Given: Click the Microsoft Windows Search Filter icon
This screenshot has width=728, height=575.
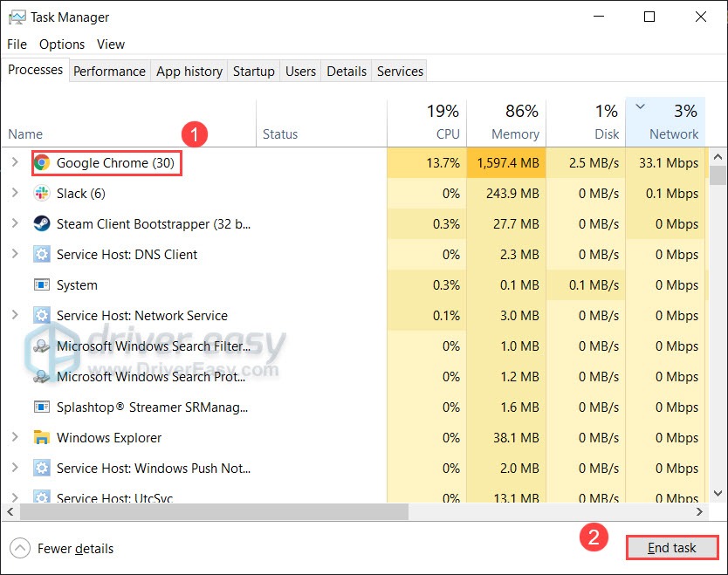Looking at the screenshot, I should 42,346.
